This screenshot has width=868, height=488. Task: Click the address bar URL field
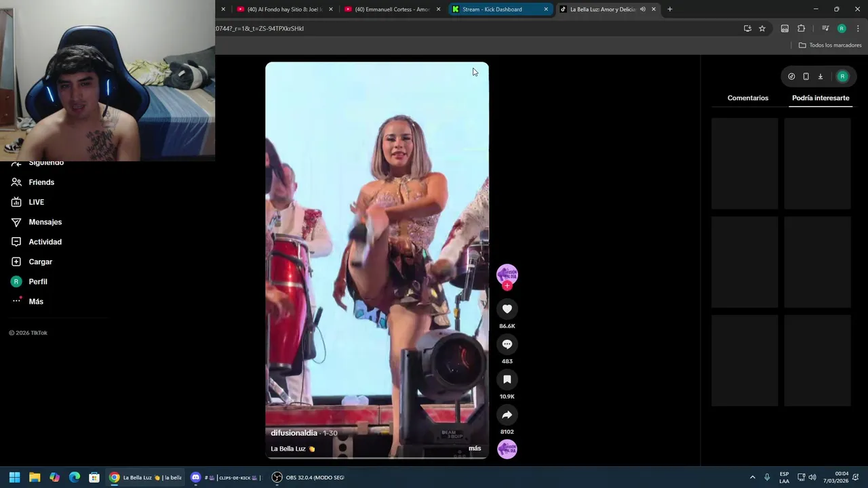pyautogui.click(x=475, y=28)
